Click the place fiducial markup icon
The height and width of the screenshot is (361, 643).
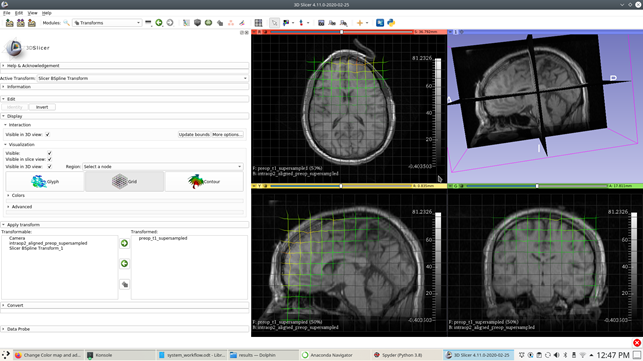(x=301, y=23)
